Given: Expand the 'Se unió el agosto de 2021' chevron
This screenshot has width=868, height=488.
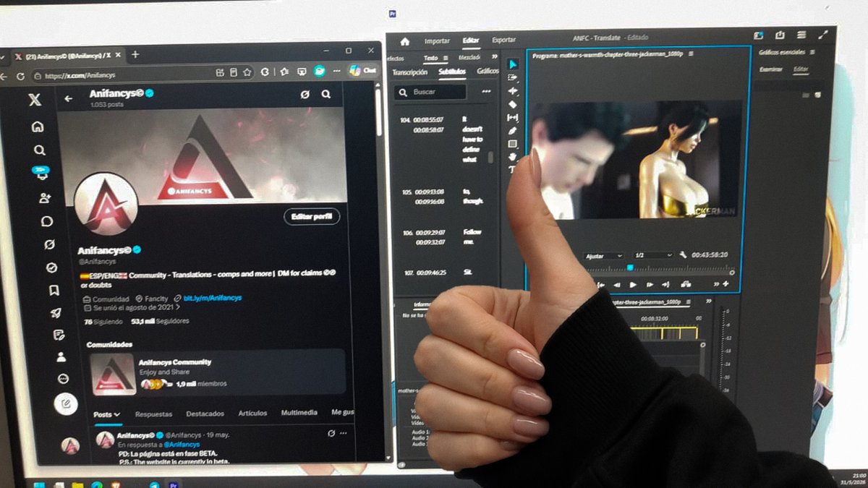Looking at the screenshot, I should [x=178, y=307].
